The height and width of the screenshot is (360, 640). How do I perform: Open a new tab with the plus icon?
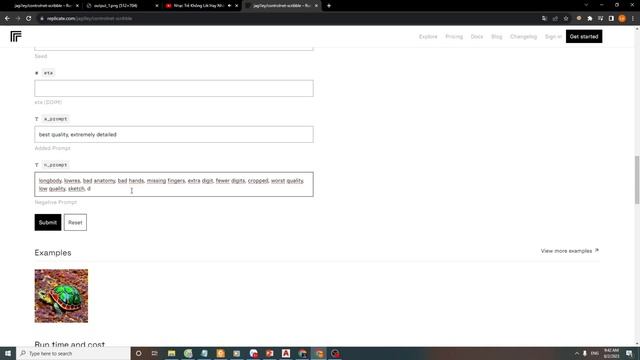tap(329, 6)
